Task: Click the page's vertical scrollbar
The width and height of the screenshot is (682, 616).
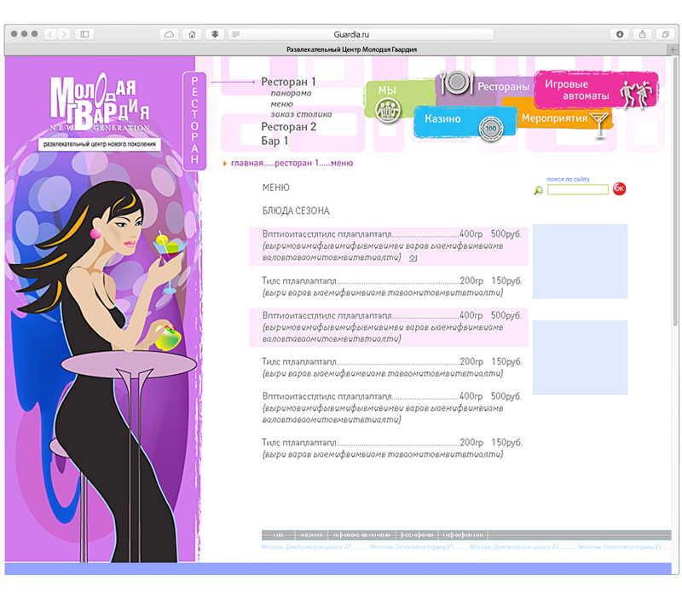Action: [x=675, y=192]
